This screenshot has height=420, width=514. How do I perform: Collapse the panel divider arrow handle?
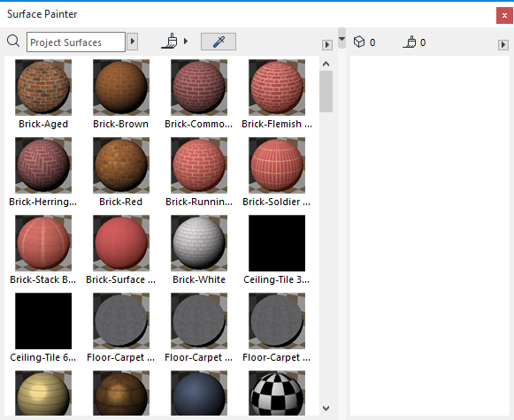[341, 38]
